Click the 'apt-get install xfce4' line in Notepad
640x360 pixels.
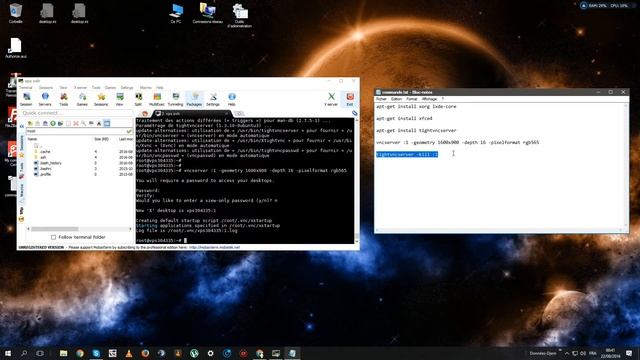[x=404, y=118]
